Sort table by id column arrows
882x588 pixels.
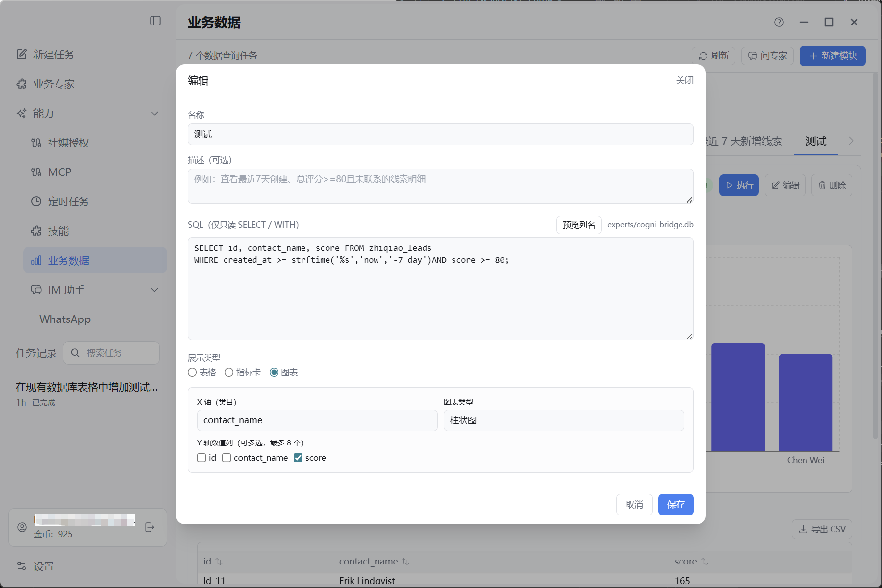[219, 562]
